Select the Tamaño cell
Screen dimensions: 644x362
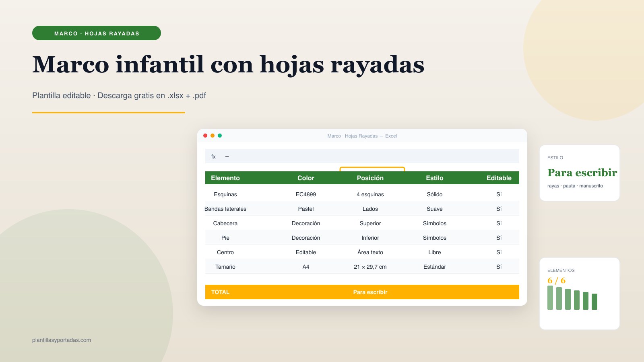coord(225,267)
